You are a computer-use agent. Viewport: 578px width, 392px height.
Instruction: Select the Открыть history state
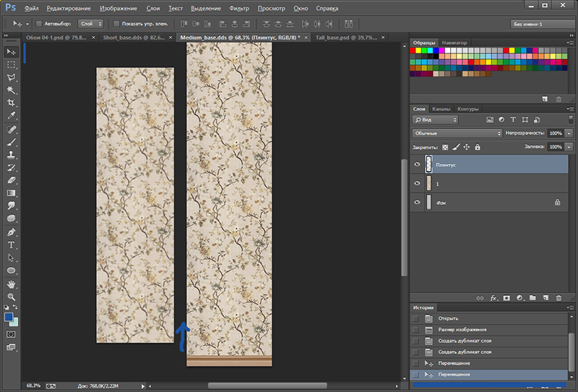(x=448, y=318)
